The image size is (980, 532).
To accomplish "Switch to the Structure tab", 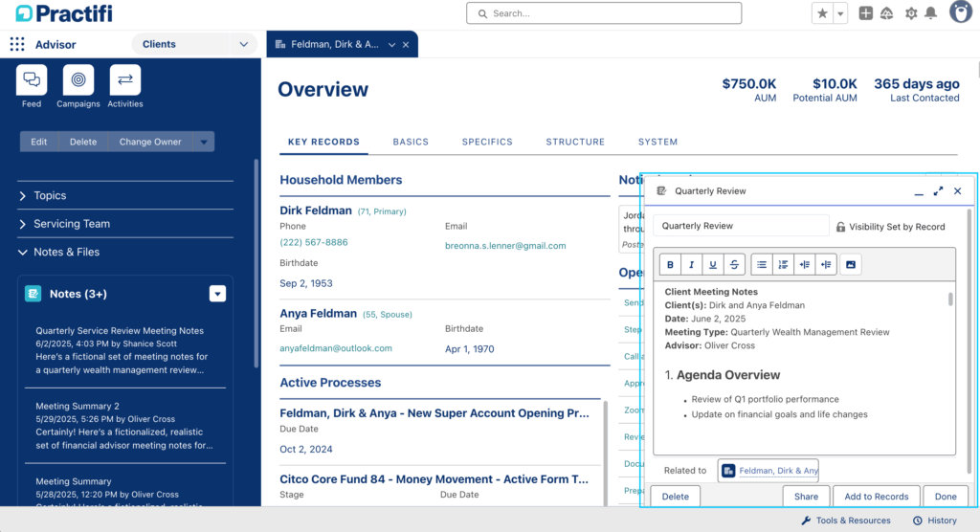I will point(575,142).
